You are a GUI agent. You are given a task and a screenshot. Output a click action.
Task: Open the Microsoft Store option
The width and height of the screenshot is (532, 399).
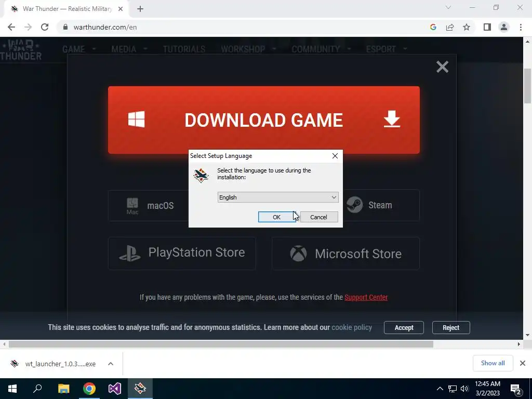[345, 254]
